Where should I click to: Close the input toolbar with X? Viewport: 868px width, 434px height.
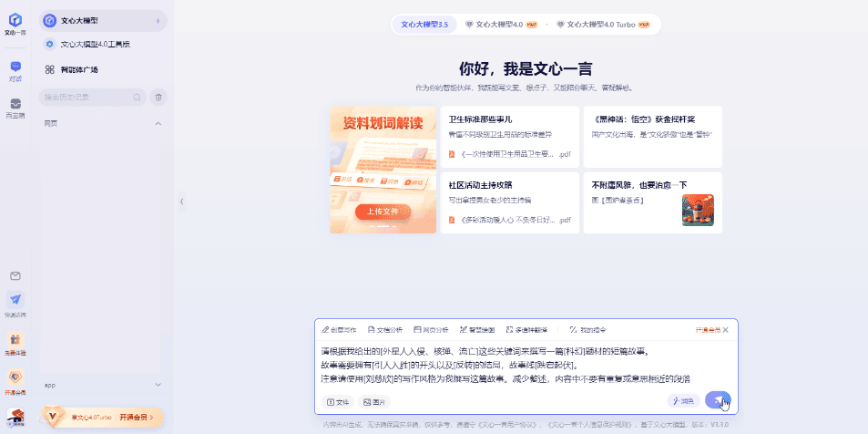click(726, 330)
